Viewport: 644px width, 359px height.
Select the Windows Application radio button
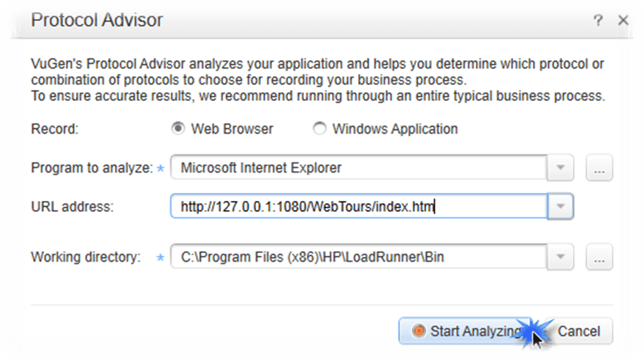(x=319, y=129)
